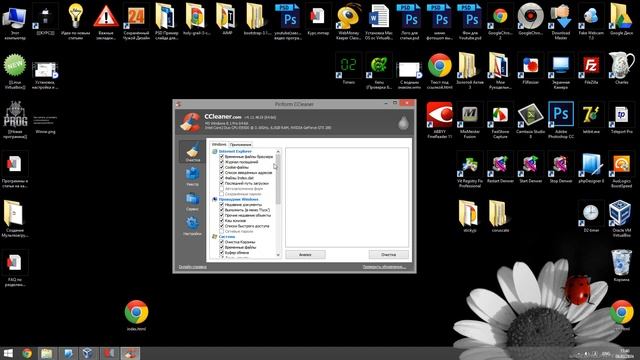Viewport: 640px width, 360px height.
Task: Open the Корзина recycle bin icon
Action: (622, 265)
